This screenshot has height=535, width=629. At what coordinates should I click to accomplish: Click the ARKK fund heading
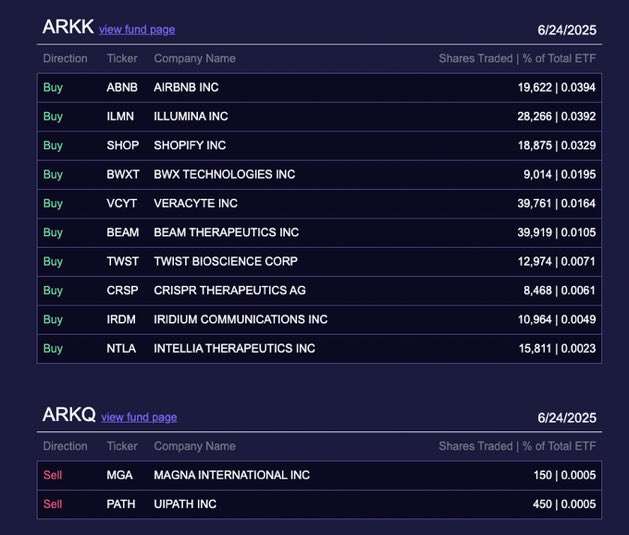click(68, 27)
